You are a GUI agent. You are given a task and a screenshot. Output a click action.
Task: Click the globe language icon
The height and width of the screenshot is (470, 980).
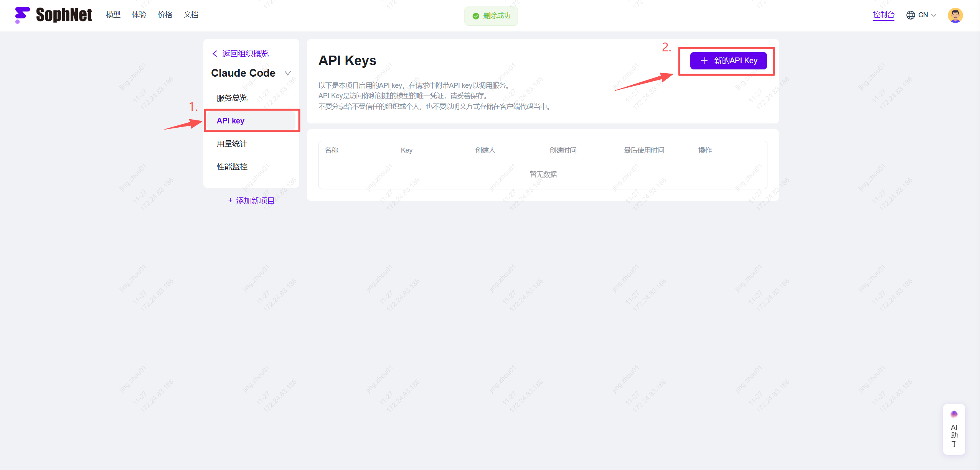tap(911, 15)
